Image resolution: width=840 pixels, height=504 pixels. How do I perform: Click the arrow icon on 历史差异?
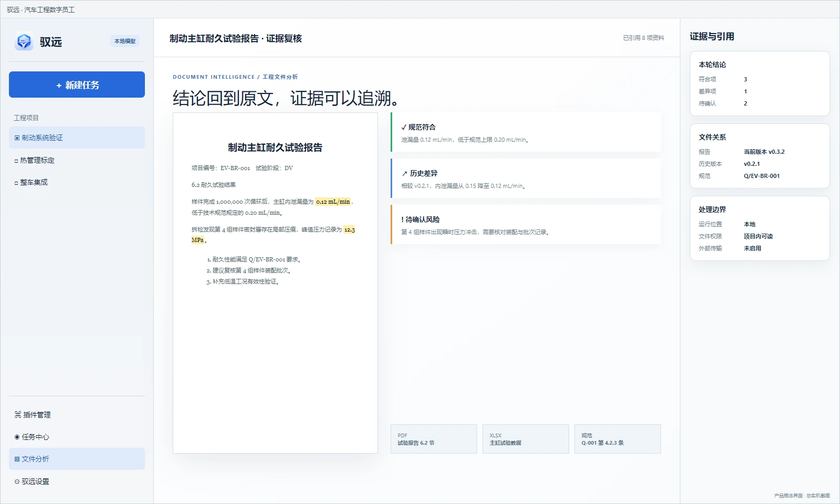point(404,173)
